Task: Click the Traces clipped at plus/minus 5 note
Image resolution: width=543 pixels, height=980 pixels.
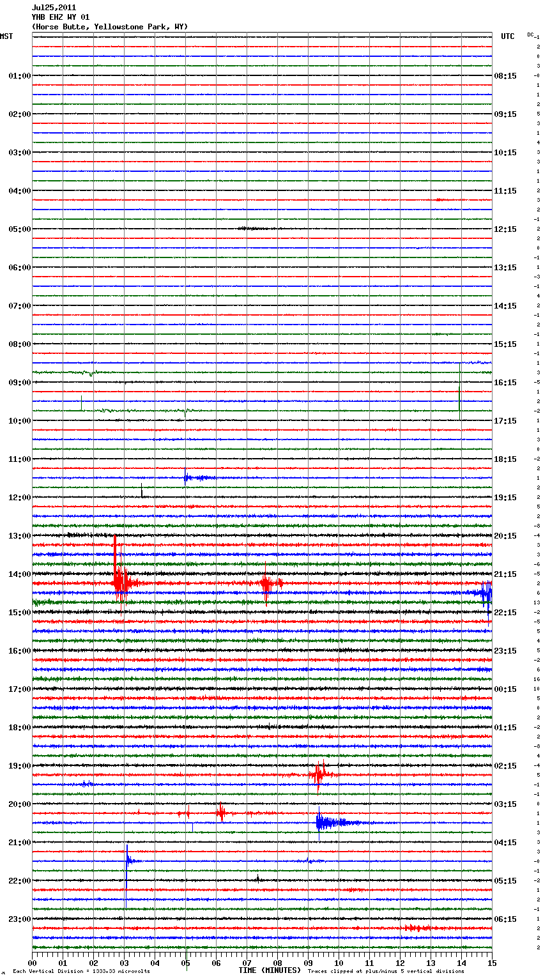Action: coord(386,971)
